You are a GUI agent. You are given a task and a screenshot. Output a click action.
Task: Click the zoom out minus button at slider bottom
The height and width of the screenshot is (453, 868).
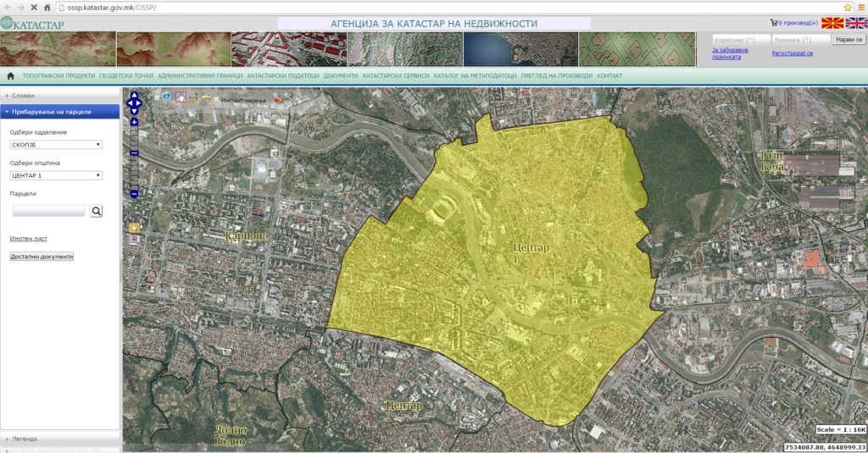pyautogui.click(x=134, y=195)
